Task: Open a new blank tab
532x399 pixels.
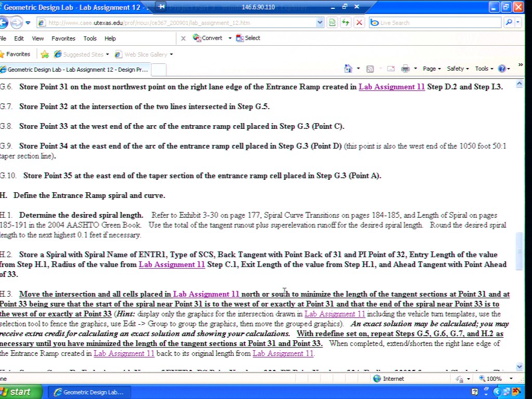Action: (158, 70)
